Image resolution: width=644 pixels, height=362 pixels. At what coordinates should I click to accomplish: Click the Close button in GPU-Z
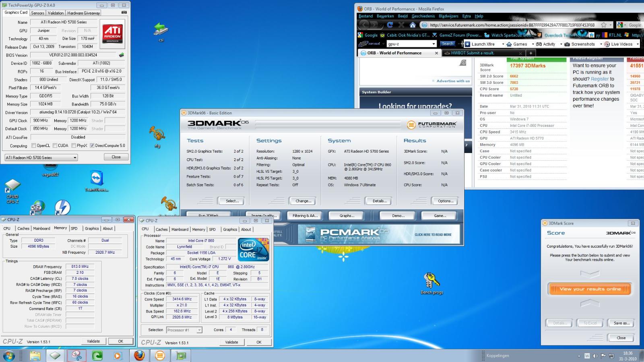coord(116,157)
